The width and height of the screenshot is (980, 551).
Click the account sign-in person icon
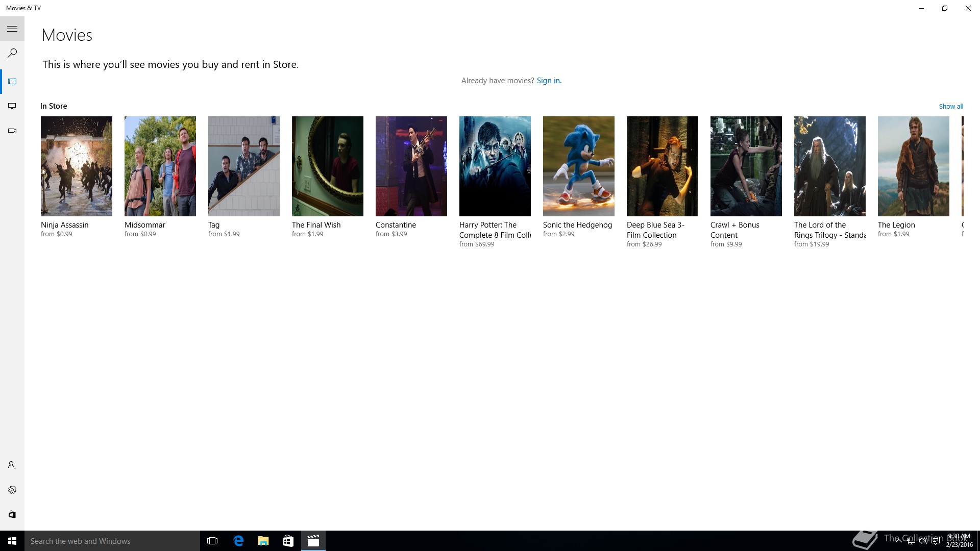point(12,465)
